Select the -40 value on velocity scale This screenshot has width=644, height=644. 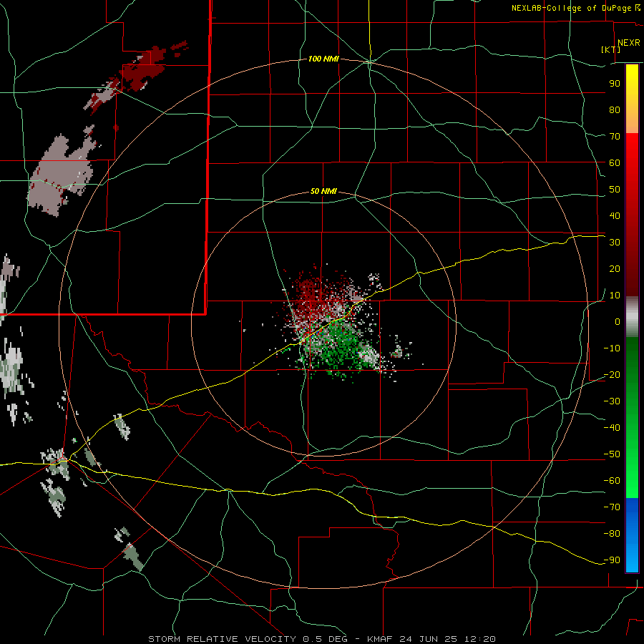(612, 428)
